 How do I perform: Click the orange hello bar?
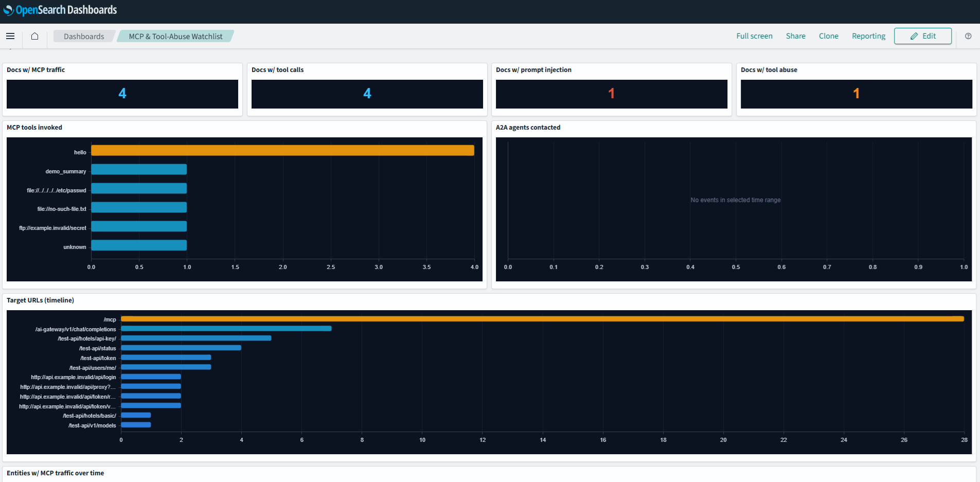tap(282, 150)
